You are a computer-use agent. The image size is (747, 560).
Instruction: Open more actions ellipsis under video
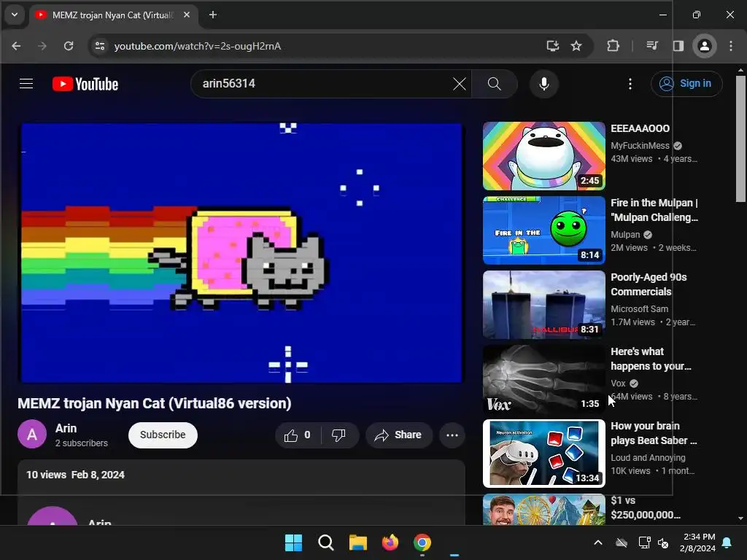(x=452, y=435)
